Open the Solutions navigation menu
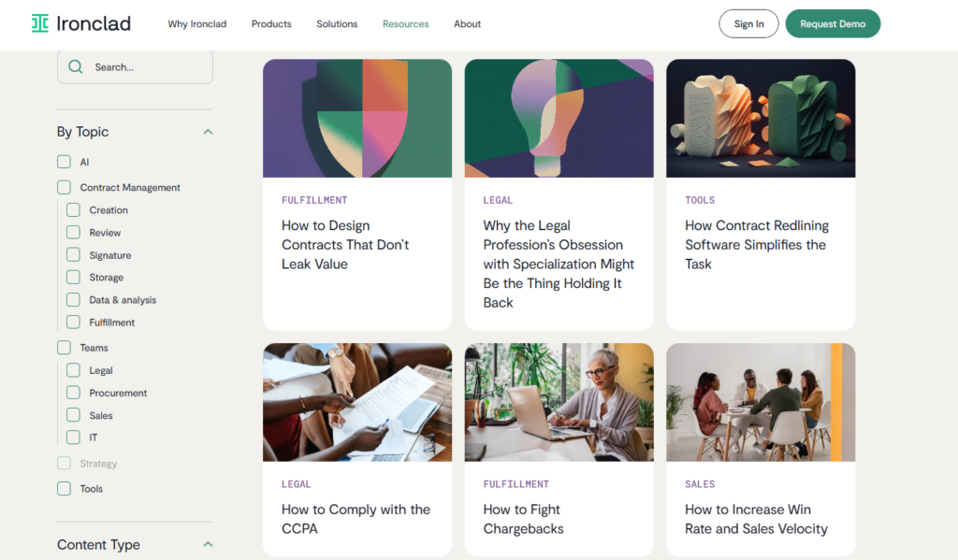Screen dimensions: 958x560 pyautogui.click(x=337, y=24)
